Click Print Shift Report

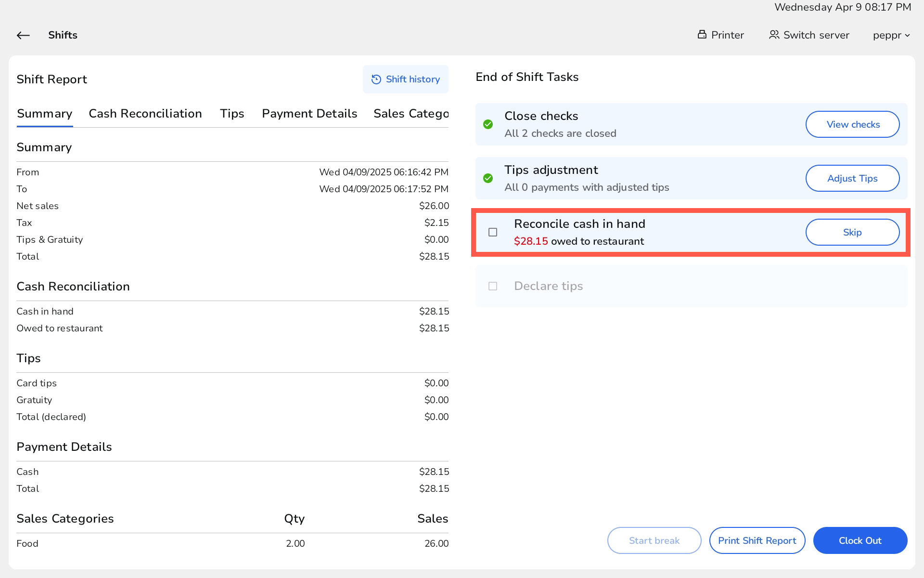[757, 540]
